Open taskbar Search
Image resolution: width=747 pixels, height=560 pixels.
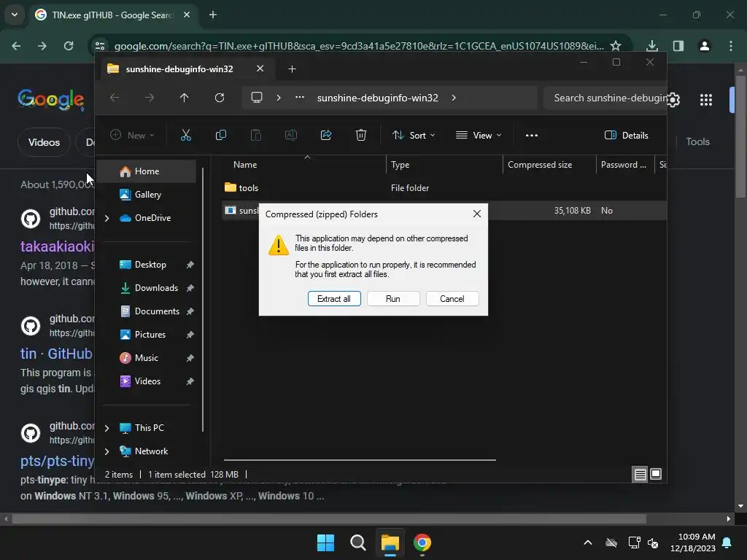357,542
